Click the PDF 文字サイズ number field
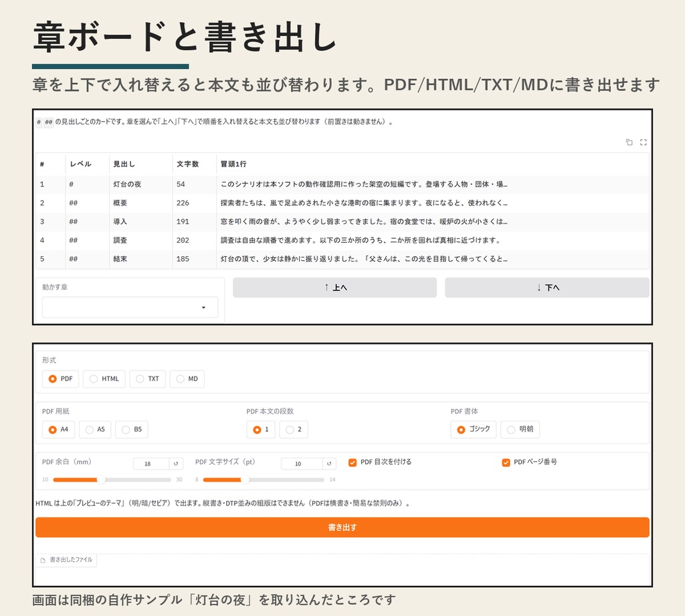The image size is (685, 616). click(x=302, y=464)
